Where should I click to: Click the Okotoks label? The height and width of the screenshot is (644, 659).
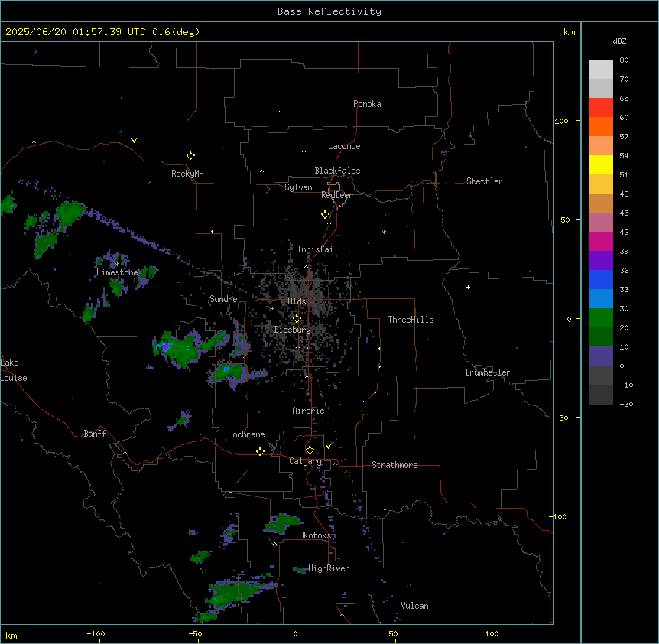pos(315,535)
